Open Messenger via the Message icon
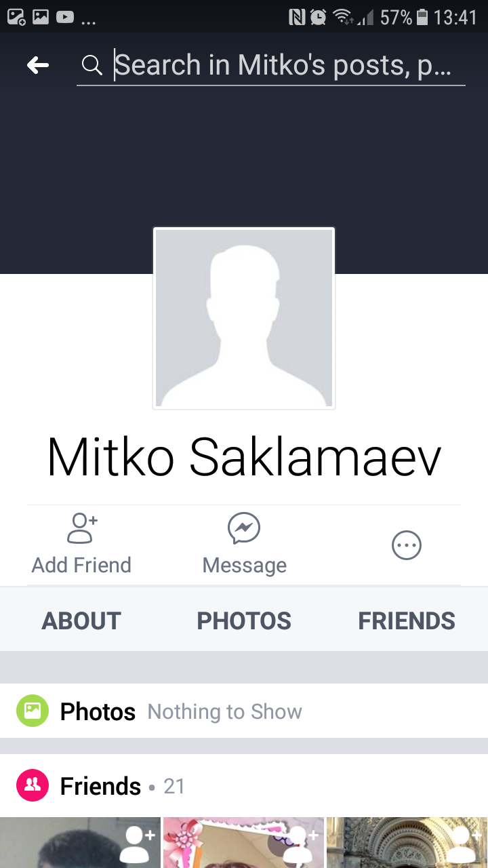This screenshot has width=488, height=868. pyautogui.click(x=244, y=528)
